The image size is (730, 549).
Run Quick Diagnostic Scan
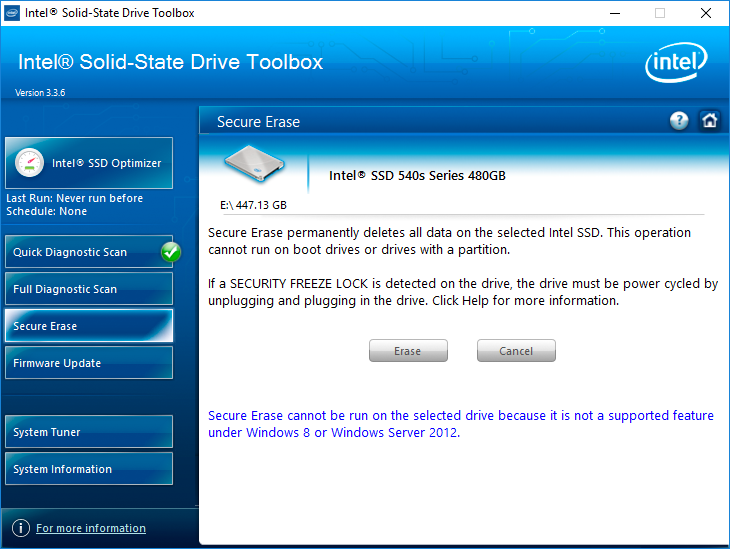[x=89, y=252]
